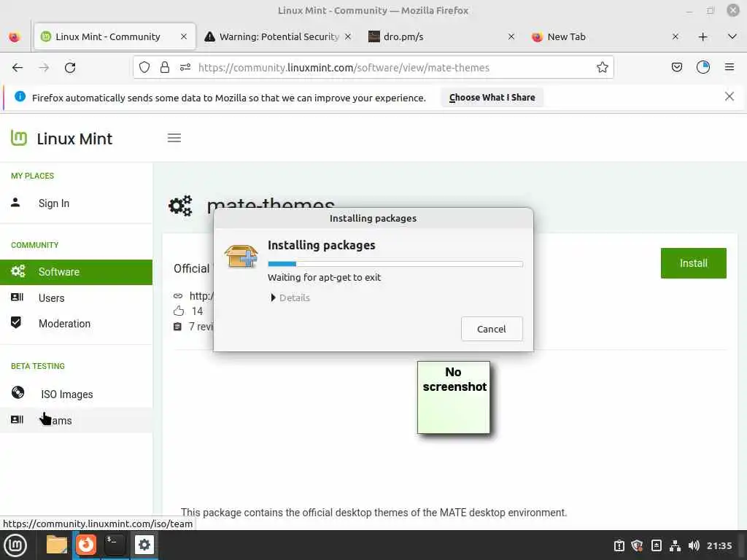Viewport: 747px width, 560px height.
Task: Click the ISO Images disc icon
Action: pyautogui.click(x=18, y=392)
